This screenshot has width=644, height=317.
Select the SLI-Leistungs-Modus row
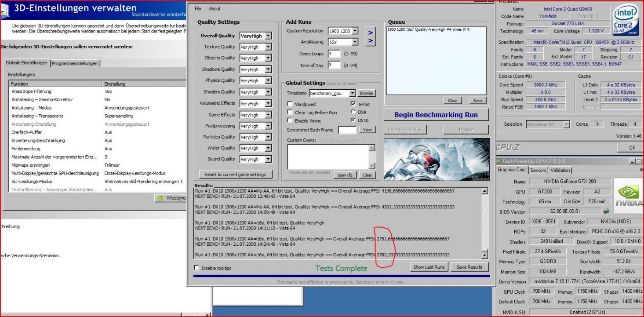point(98,182)
